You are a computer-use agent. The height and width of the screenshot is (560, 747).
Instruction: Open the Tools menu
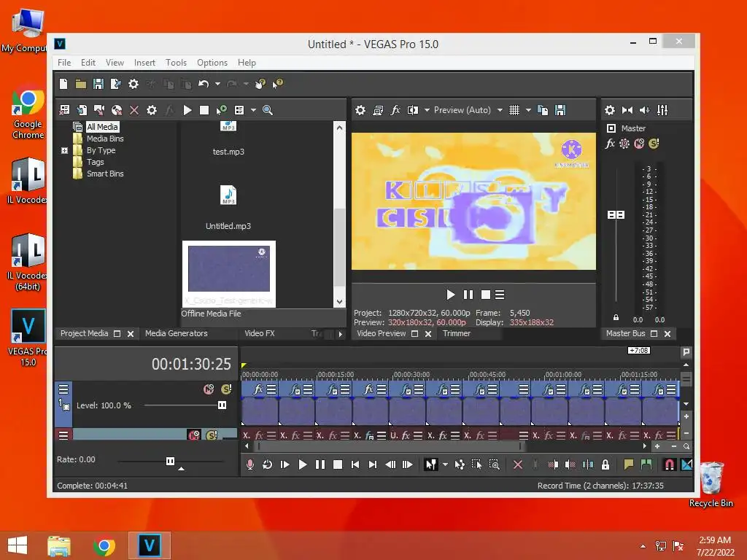click(x=176, y=63)
